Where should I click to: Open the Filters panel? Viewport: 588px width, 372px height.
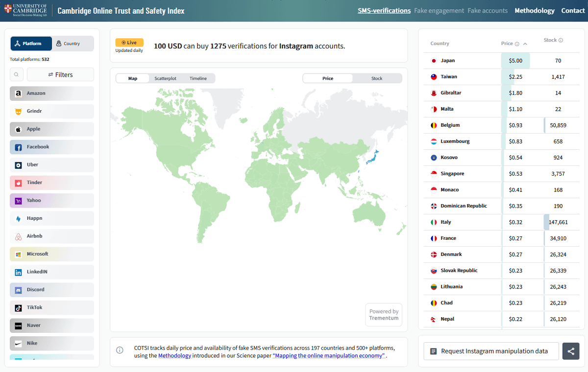tap(60, 74)
